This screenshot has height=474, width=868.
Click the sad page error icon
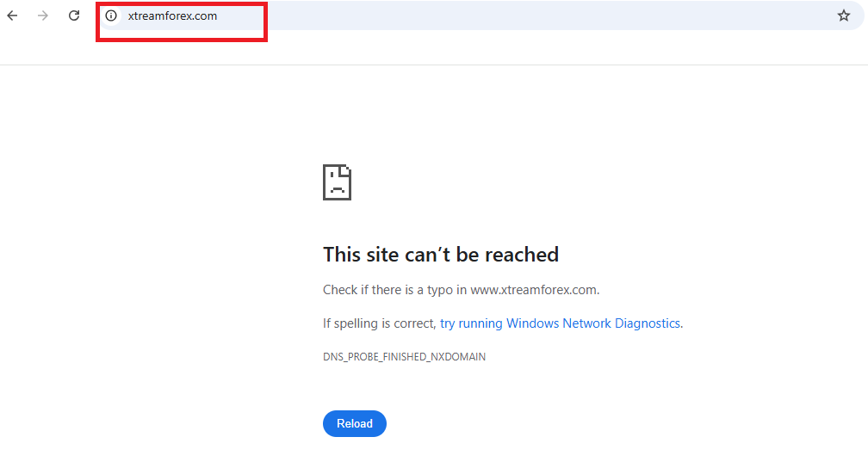coord(338,182)
